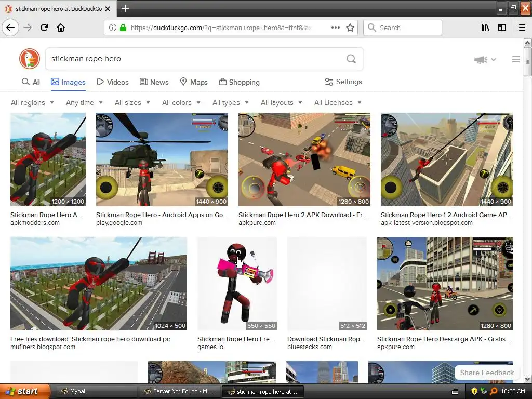The height and width of the screenshot is (399, 532).
Task: Click the network tray icon
Action: (x=484, y=391)
